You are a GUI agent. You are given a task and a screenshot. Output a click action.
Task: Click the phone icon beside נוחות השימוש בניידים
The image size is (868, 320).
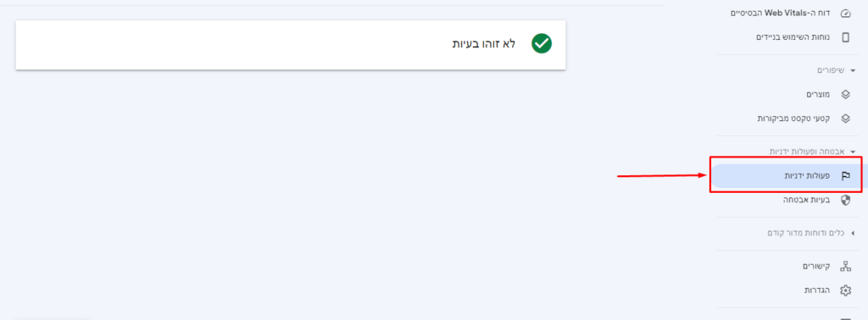coord(845,37)
